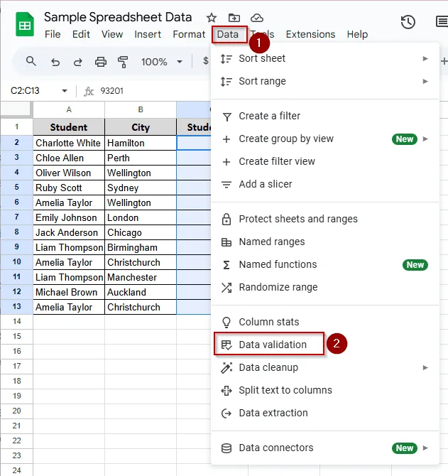Viewport: 448px width, 476px height.
Task: Expand the Data connectors submenu arrow
Action: coord(425,448)
